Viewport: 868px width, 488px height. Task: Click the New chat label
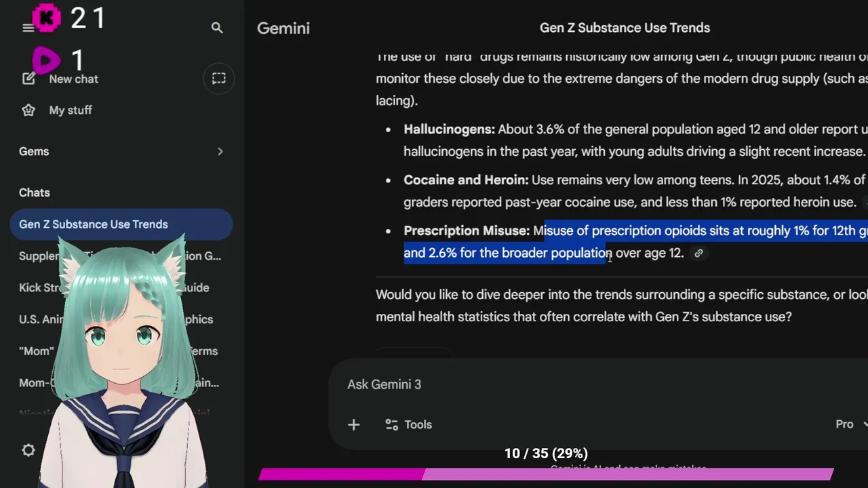[74, 79]
